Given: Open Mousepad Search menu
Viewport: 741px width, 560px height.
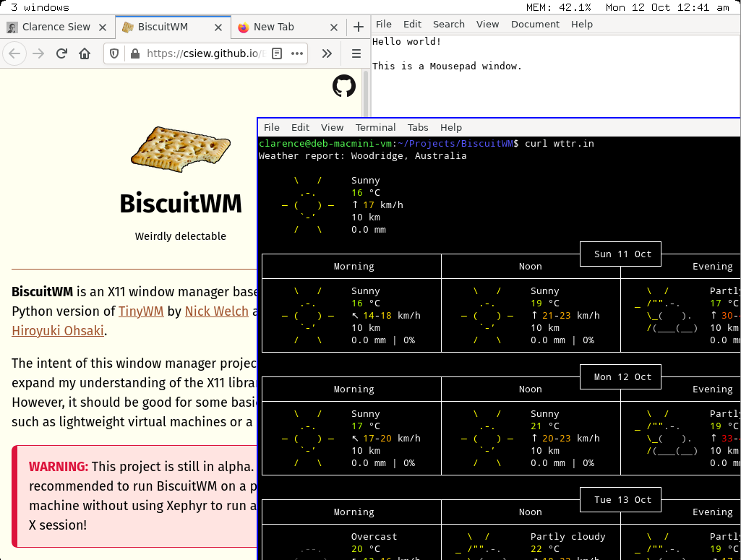Looking at the screenshot, I should click(x=448, y=24).
